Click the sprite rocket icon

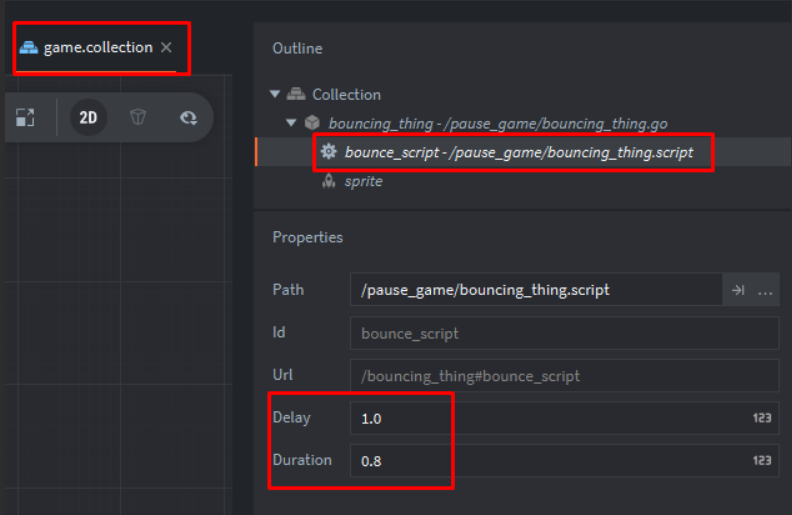pos(329,181)
